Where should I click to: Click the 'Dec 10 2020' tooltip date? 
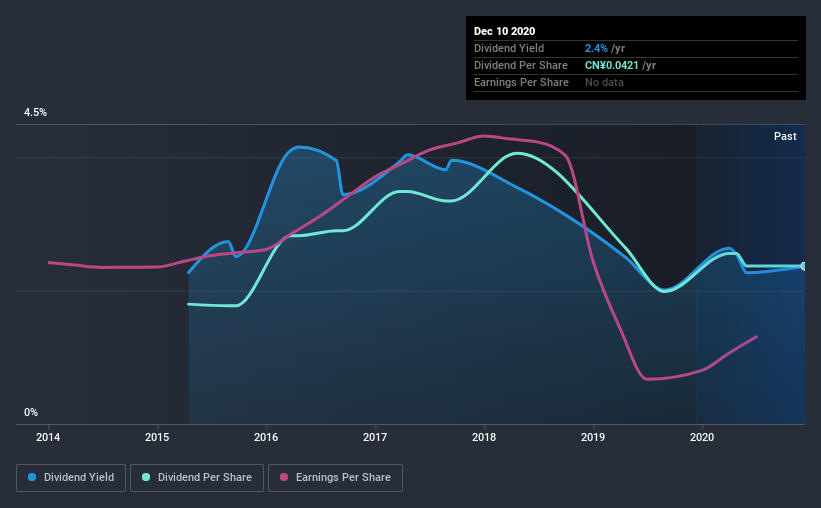(x=504, y=31)
